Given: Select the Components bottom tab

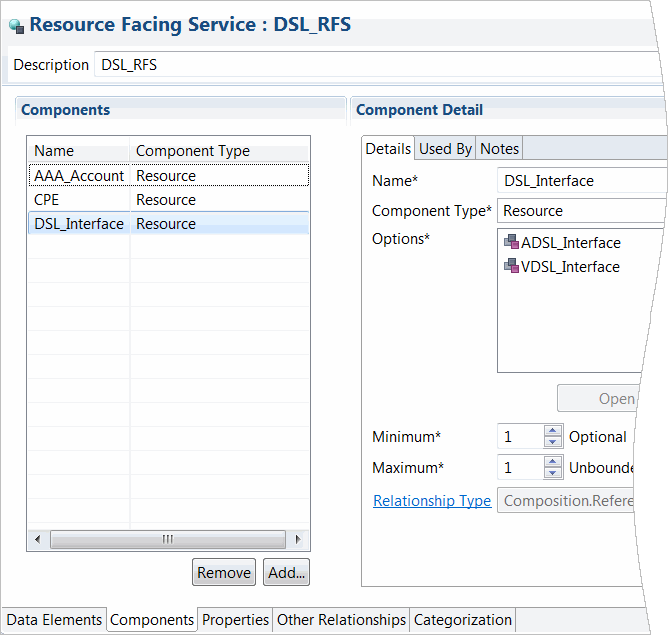Looking at the screenshot, I should (x=152, y=620).
